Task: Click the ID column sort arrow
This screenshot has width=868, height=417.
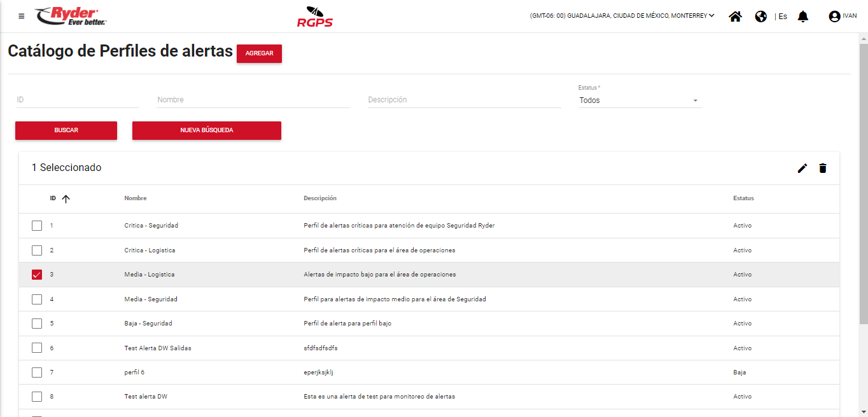Action: 66,198
